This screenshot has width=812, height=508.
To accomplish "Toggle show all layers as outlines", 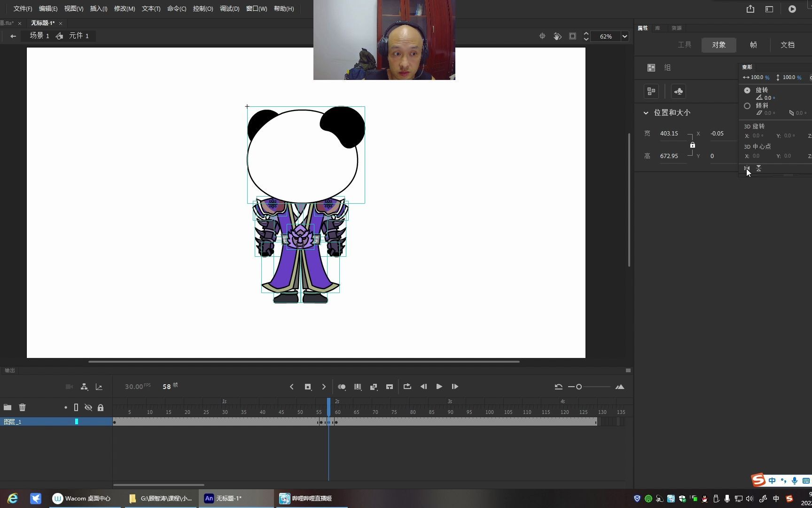I will 76,407.
